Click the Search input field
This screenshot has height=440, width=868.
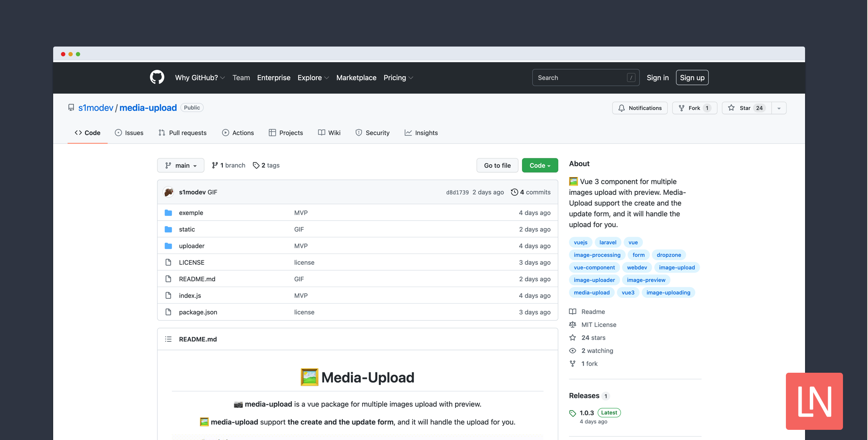pos(585,77)
